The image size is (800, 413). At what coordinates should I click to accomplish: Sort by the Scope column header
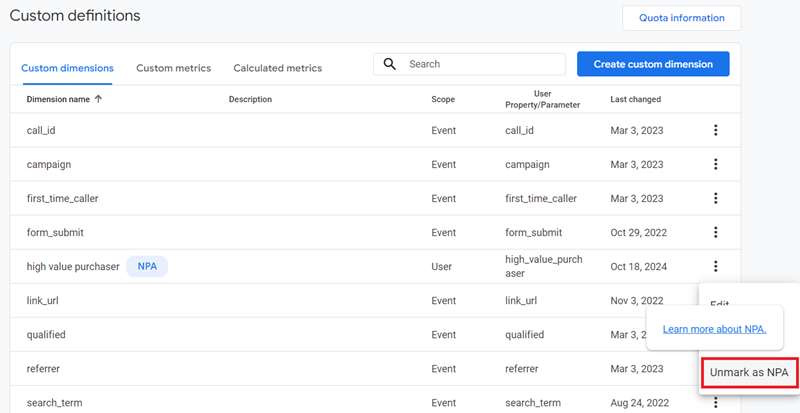[x=443, y=99]
